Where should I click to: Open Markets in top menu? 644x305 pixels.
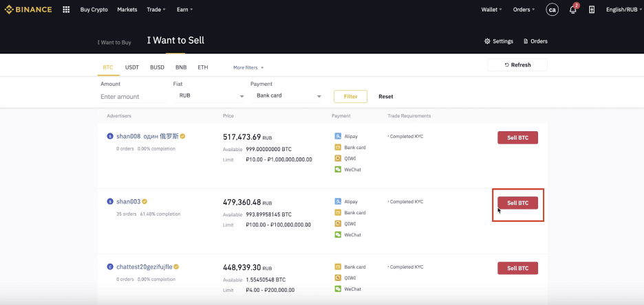[127, 10]
